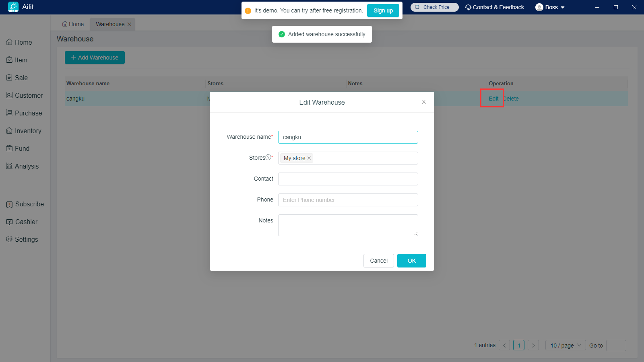
Task: Click the Cancel button
Action: [x=378, y=261]
